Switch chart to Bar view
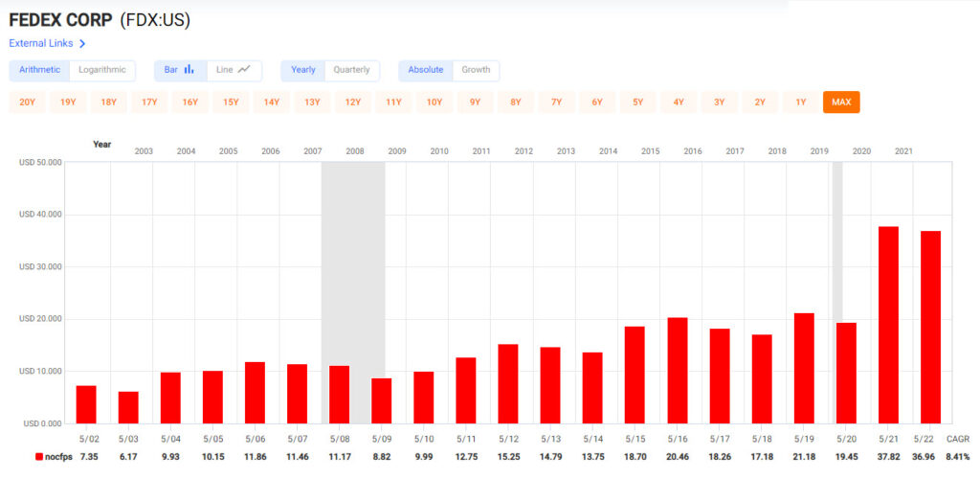This screenshot has width=980, height=479. pos(180,70)
